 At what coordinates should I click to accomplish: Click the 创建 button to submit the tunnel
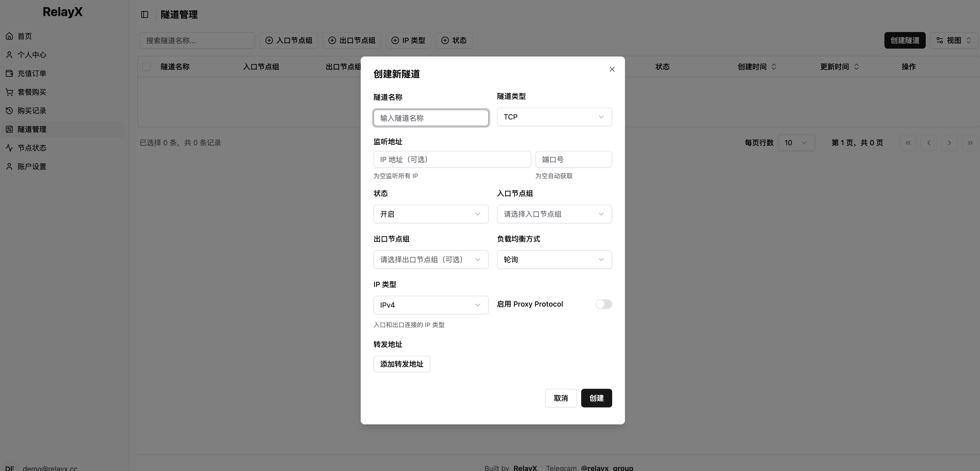(x=596, y=398)
